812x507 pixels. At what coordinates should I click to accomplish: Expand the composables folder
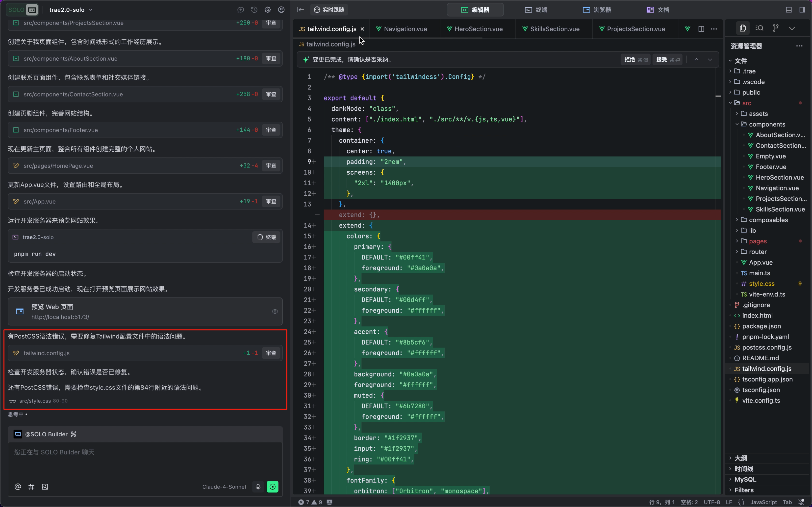tap(768, 220)
